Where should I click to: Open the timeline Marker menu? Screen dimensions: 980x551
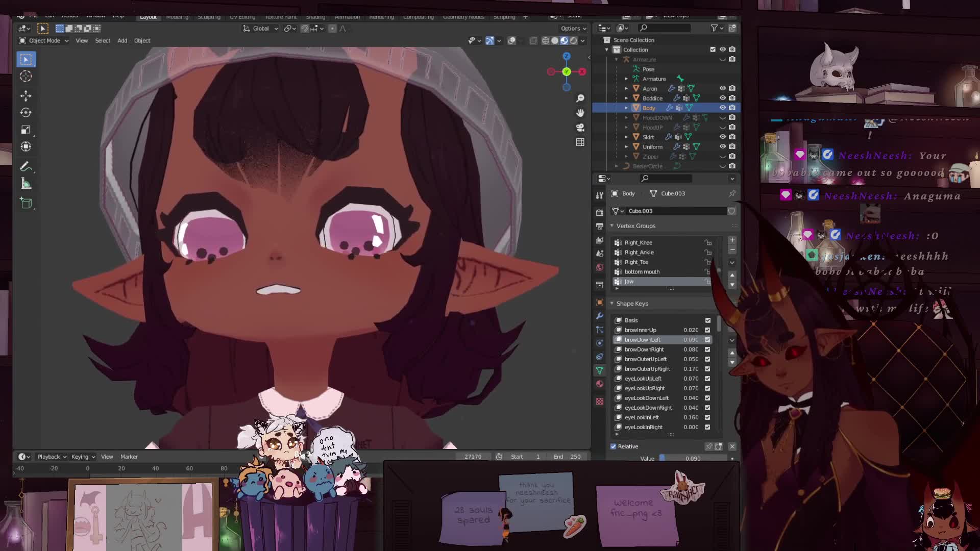tap(129, 457)
